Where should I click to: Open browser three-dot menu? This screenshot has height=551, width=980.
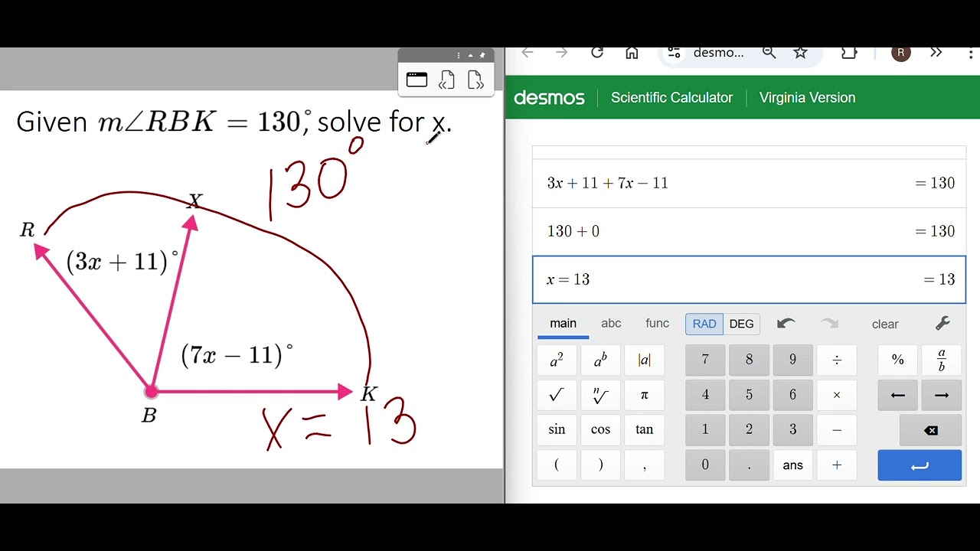[969, 53]
